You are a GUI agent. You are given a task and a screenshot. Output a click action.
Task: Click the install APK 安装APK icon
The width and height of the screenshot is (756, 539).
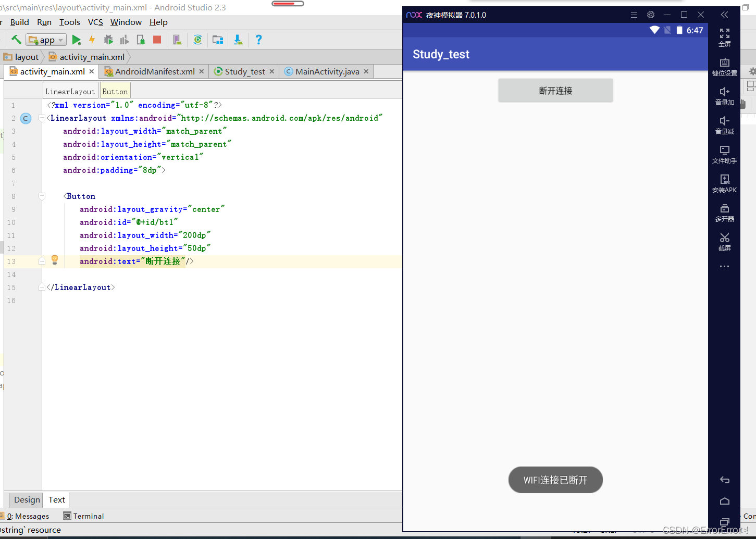pos(725,184)
